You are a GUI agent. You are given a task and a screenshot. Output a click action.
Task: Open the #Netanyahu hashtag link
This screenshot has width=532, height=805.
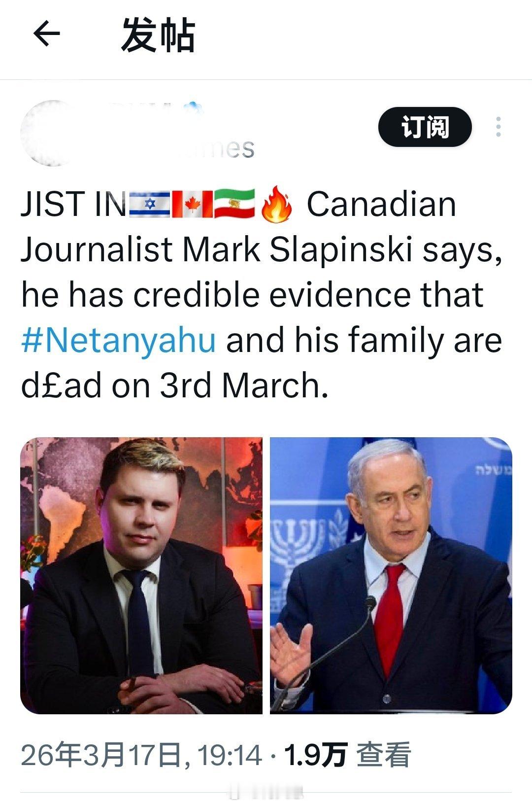[x=119, y=340]
